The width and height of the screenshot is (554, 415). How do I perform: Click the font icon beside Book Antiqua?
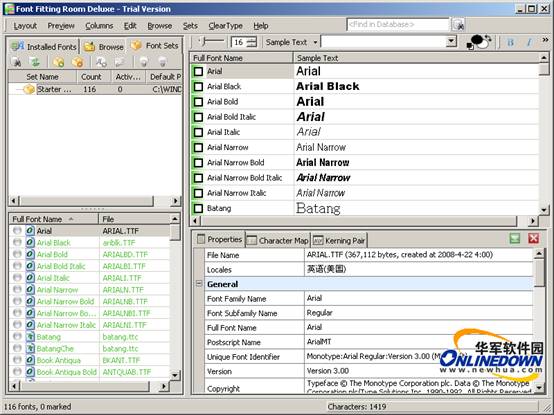(30, 360)
